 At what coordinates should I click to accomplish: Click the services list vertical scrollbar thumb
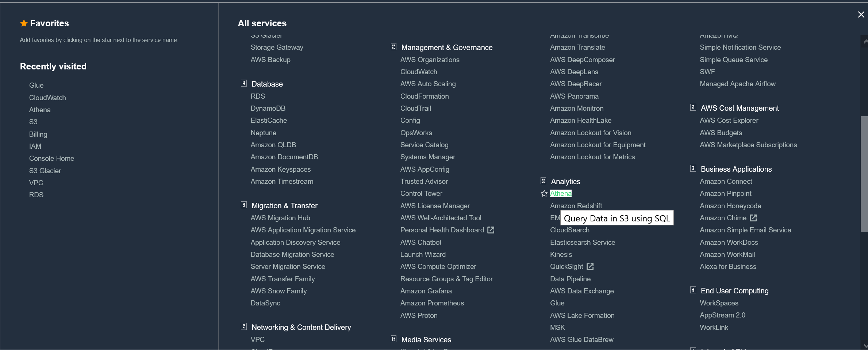(x=864, y=174)
